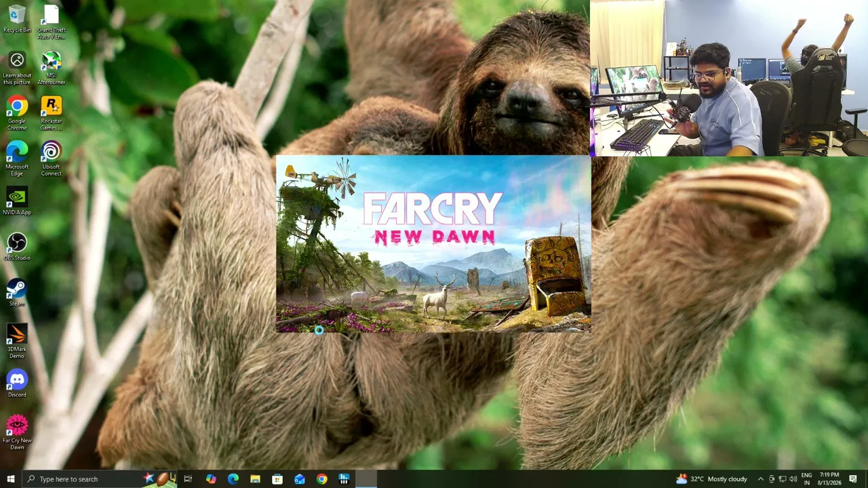This screenshot has width=868, height=488.
Task: Open the Recycle Bin desktop icon
Action: [17, 18]
